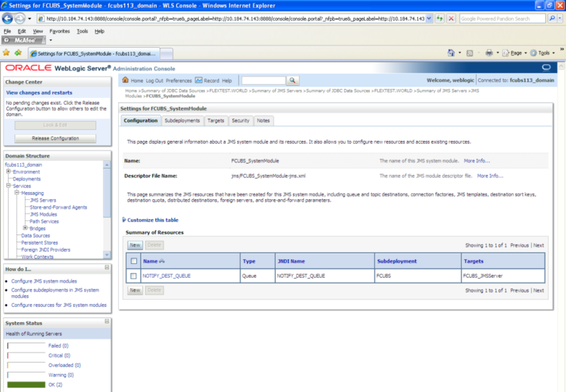Image resolution: width=566 pixels, height=392 pixels.
Task: Click the Release Configuration button
Action: [55, 138]
